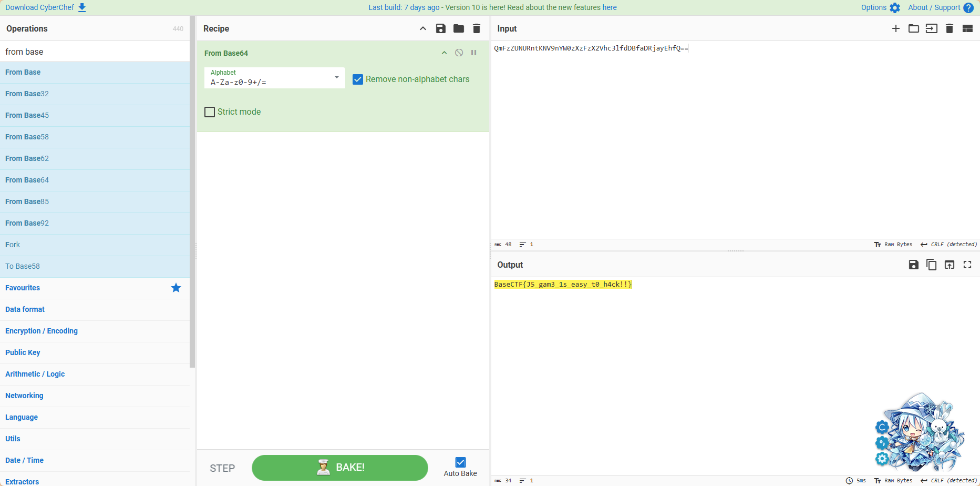This screenshot has height=486, width=980.
Task: Collapse the From Base64 operation chevron
Action: tap(444, 53)
